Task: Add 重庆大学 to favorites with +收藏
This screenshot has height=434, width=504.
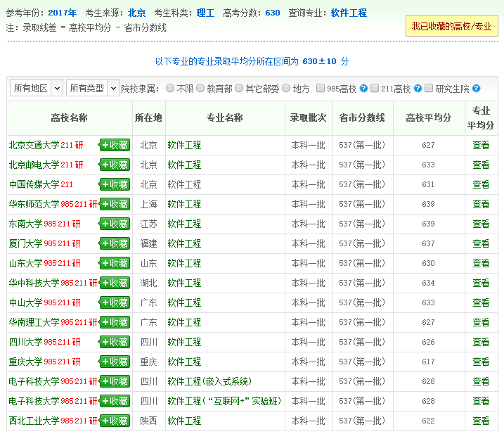Action: (x=115, y=362)
